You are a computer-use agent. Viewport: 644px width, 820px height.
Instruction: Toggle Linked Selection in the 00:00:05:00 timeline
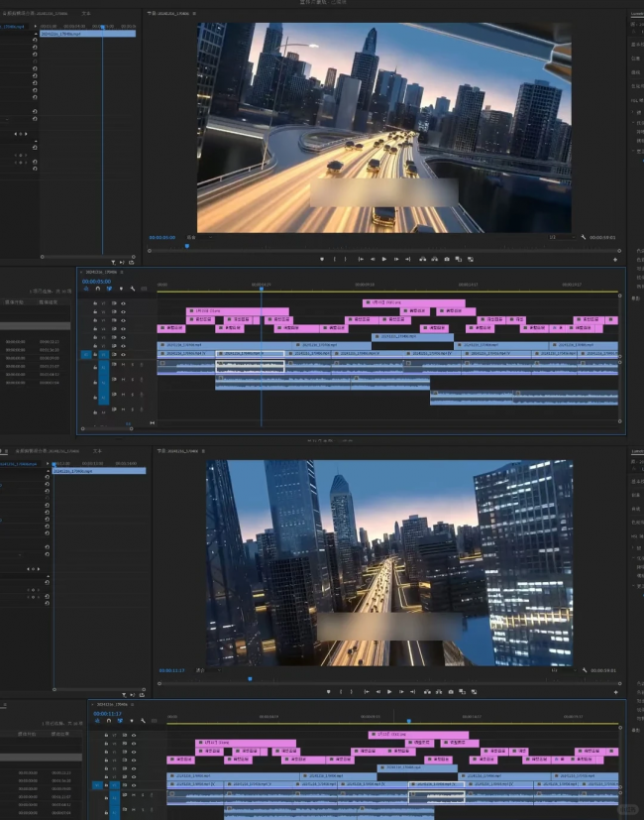pos(108,290)
